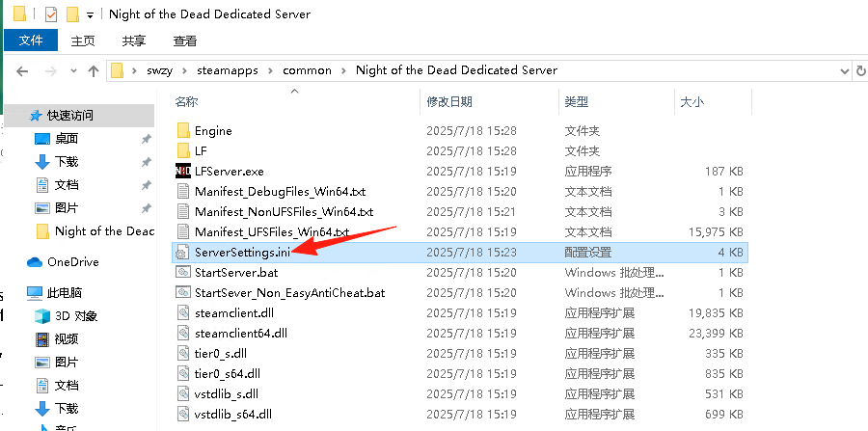Open pinned 文档 under quick access
Image resolution: width=868 pixels, height=431 pixels.
coord(67,185)
